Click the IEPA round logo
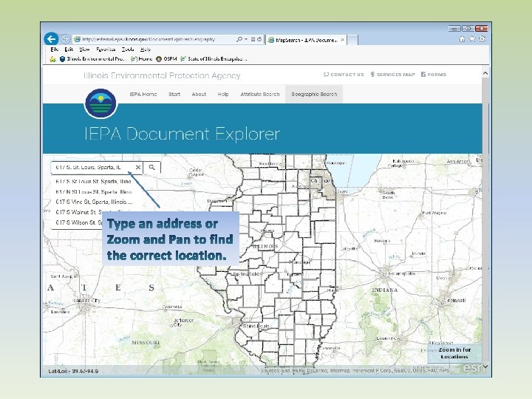Viewport: 532px width, 399px height. pyautogui.click(x=100, y=103)
